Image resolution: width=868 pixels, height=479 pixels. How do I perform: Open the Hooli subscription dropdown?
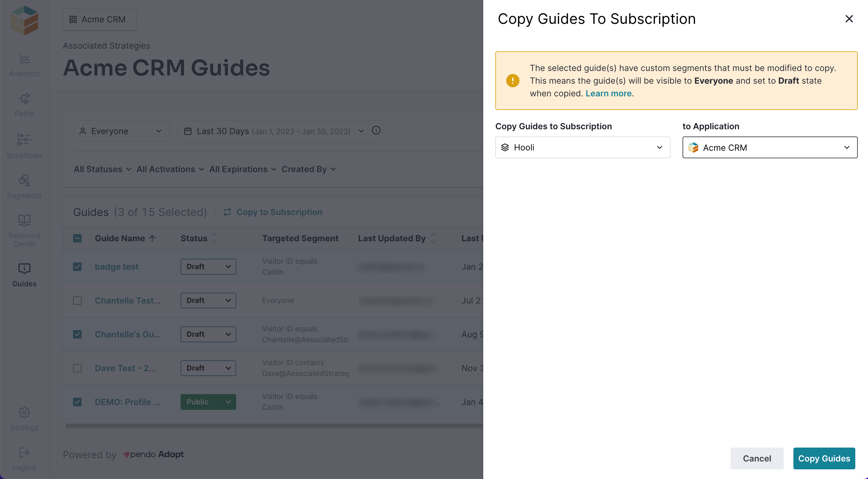tap(583, 147)
